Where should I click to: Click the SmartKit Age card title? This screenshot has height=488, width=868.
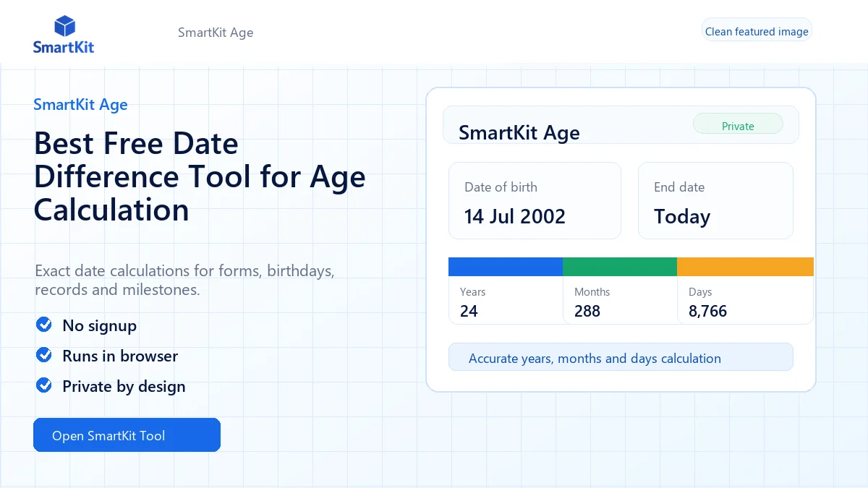coord(519,133)
